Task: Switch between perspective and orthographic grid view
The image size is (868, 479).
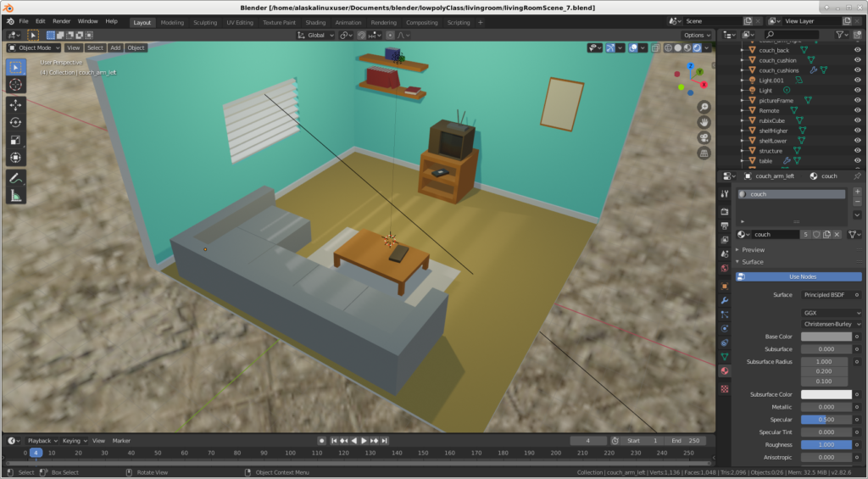Action: pos(704,153)
